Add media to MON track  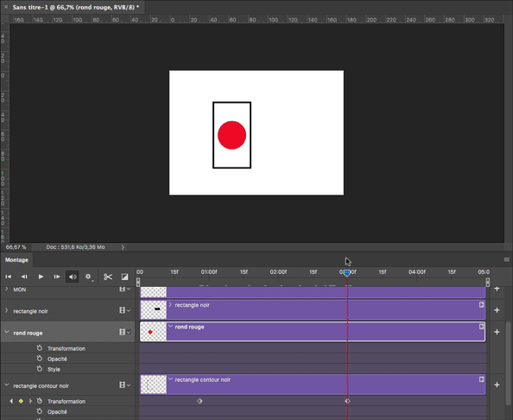tap(497, 289)
